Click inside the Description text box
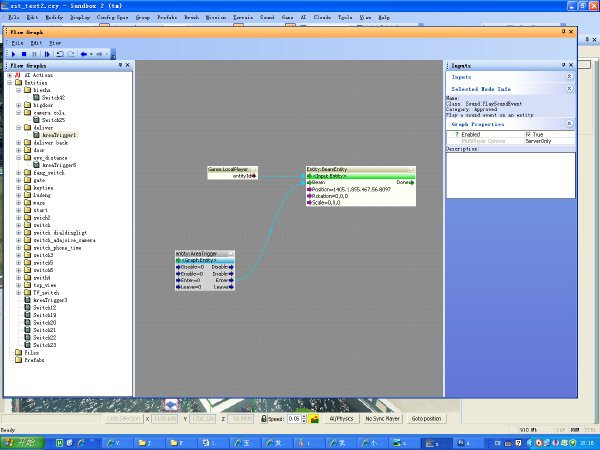 (x=510, y=175)
